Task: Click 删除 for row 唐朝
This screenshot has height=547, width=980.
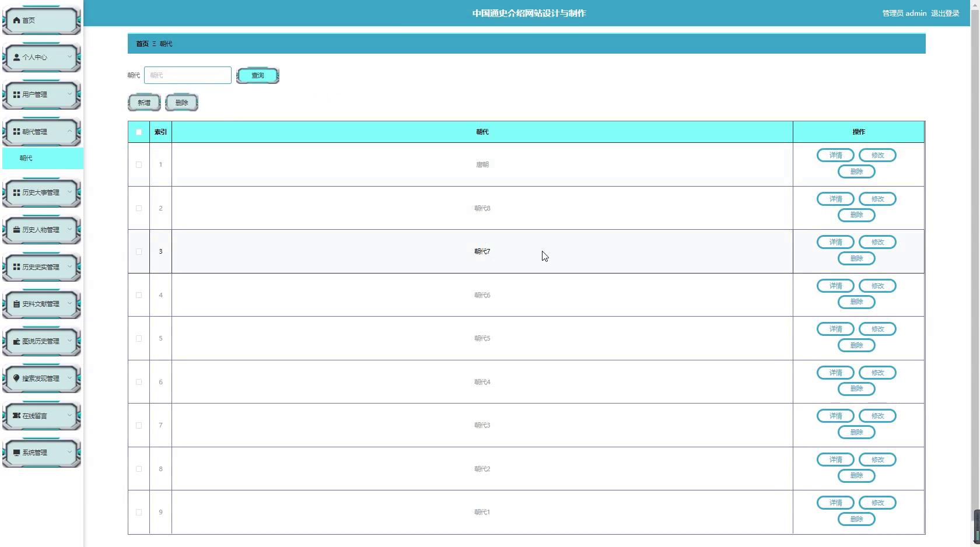Action: click(x=856, y=171)
